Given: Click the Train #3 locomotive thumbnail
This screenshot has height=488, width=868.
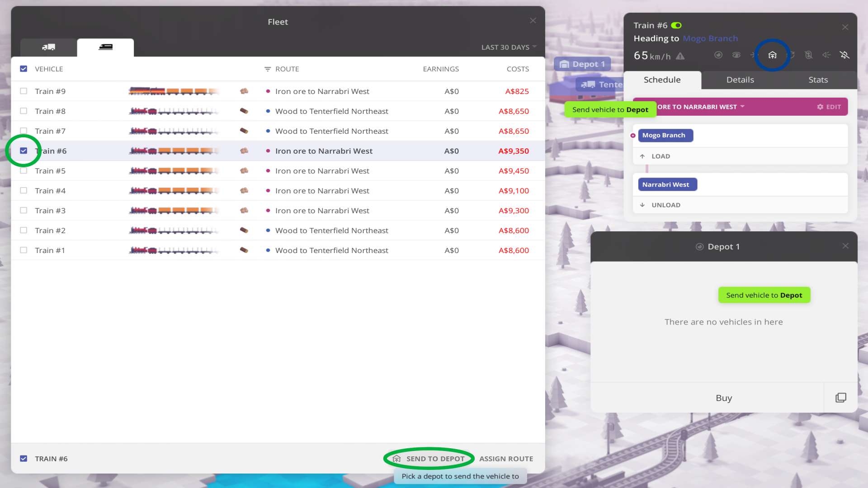Looking at the screenshot, I should (x=174, y=211).
